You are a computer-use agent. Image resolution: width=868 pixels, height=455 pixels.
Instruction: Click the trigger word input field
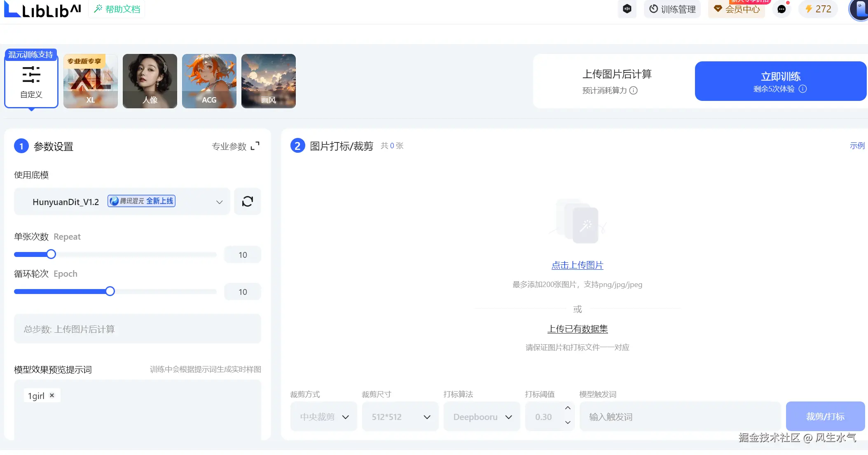680,417
